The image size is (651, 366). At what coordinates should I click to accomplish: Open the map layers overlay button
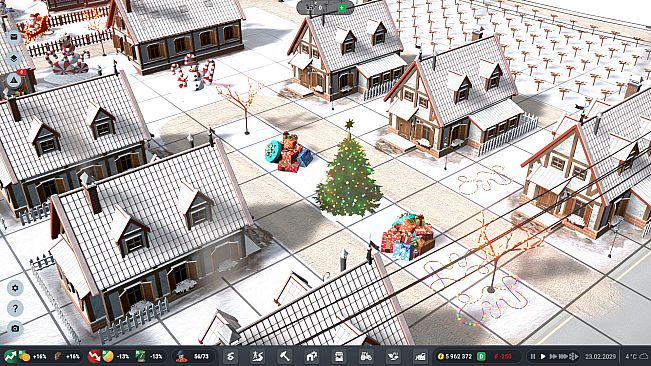tap(14, 59)
